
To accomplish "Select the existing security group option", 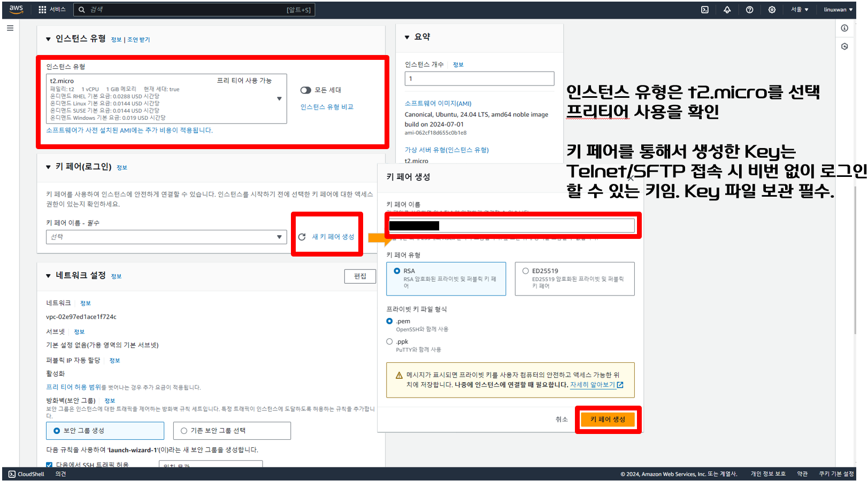I will 232,431.
